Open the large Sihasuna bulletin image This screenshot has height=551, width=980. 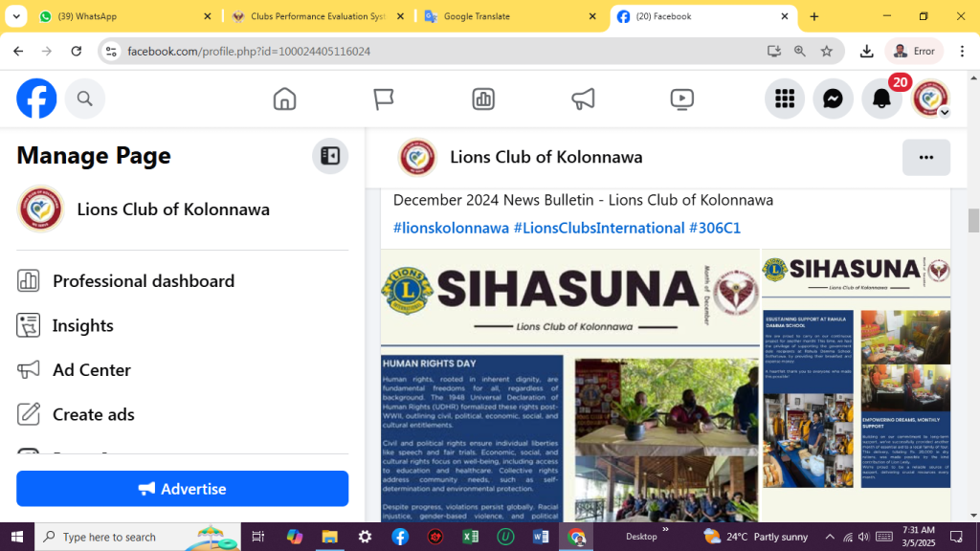(569, 386)
